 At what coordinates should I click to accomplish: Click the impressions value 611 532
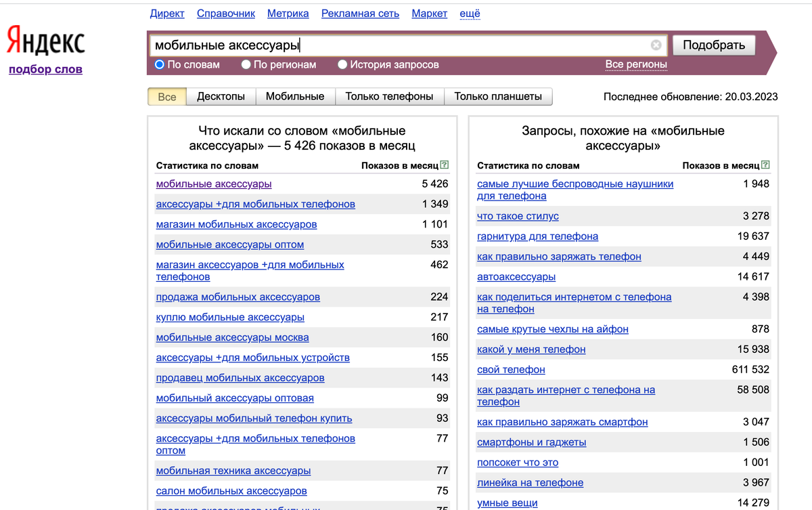[x=749, y=370]
